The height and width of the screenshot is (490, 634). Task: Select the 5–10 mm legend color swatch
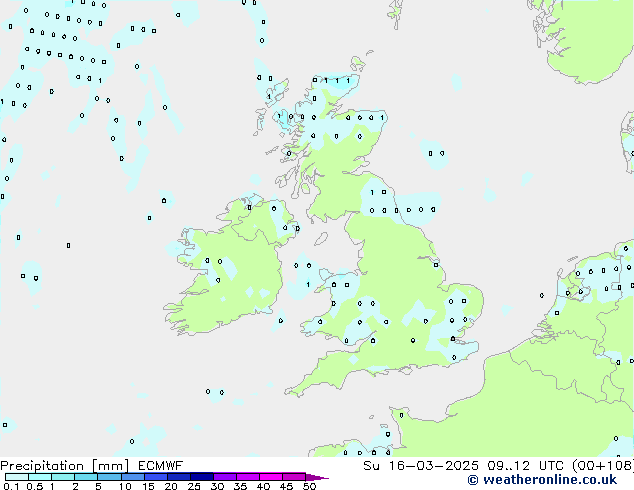[109, 477]
